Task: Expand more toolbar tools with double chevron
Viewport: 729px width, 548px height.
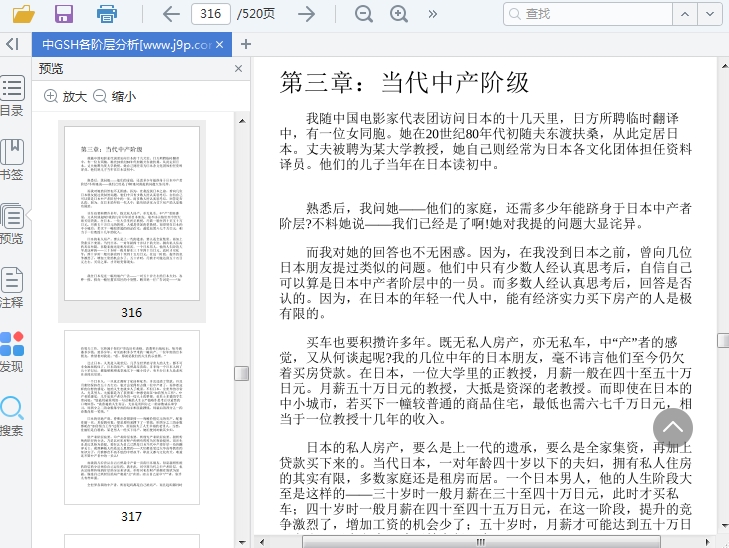Action: pos(432,14)
